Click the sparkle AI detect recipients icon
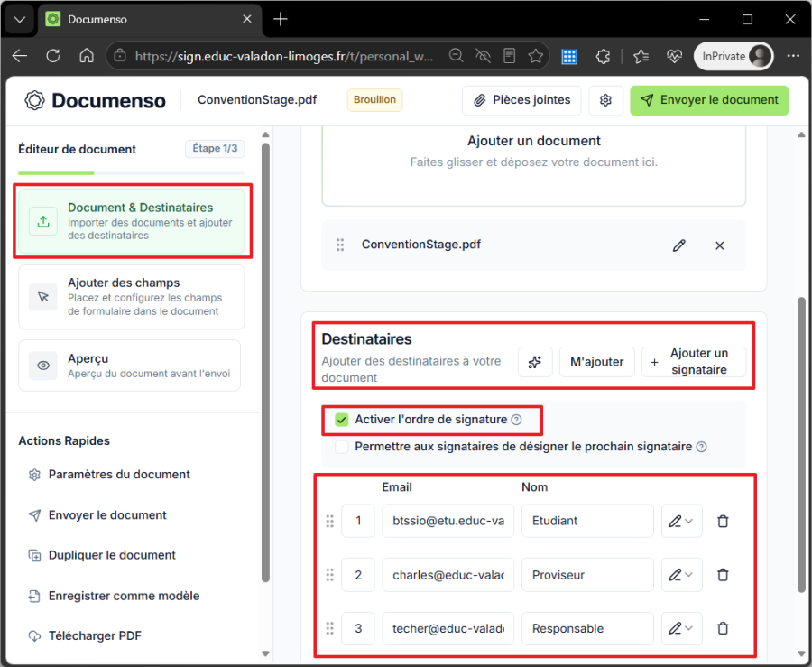This screenshot has width=812, height=667. pos(535,361)
